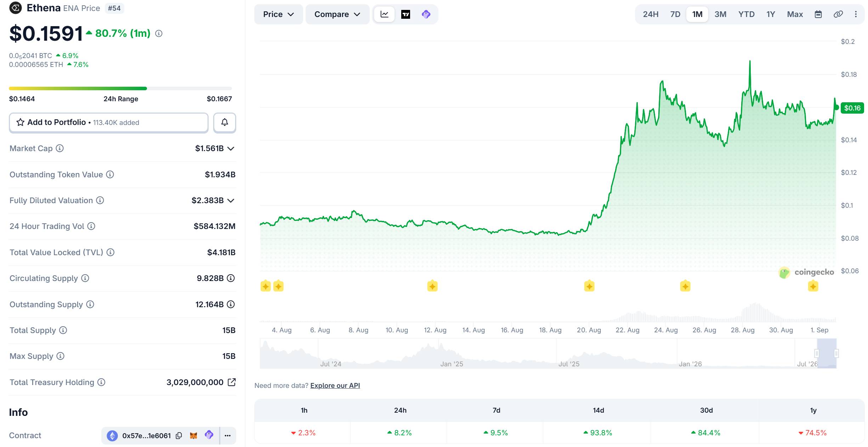Open Total Value Locked info icon
The height and width of the screenshot is (447, 868).
click(x=110, y=252)
